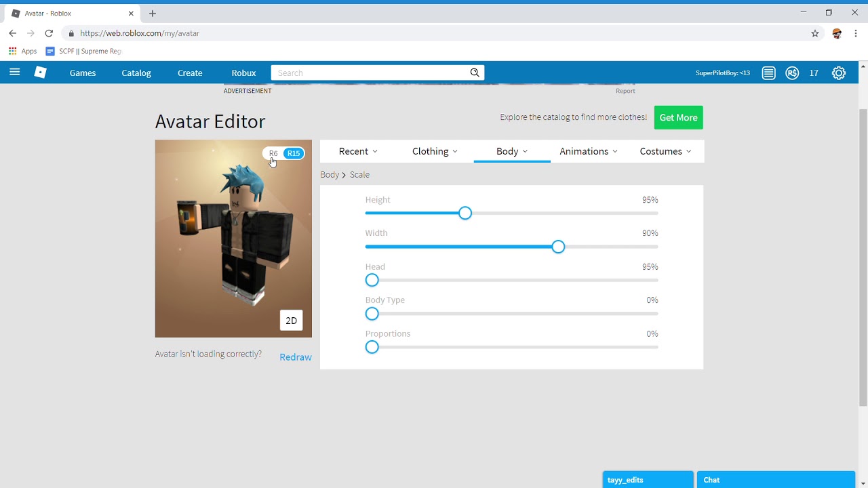Click the search magnifier icon

[475, 73]
